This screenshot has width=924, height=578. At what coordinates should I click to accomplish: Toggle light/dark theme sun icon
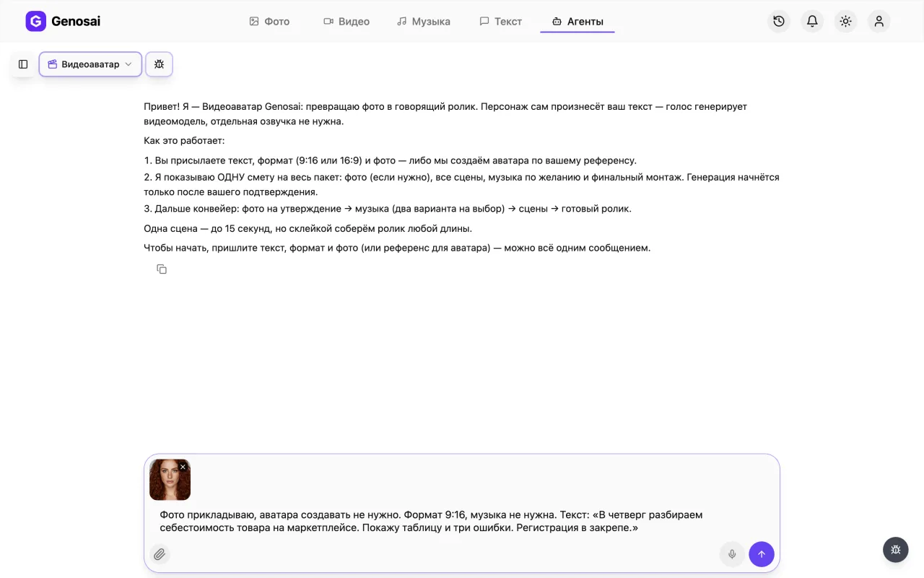coord(845,21)
